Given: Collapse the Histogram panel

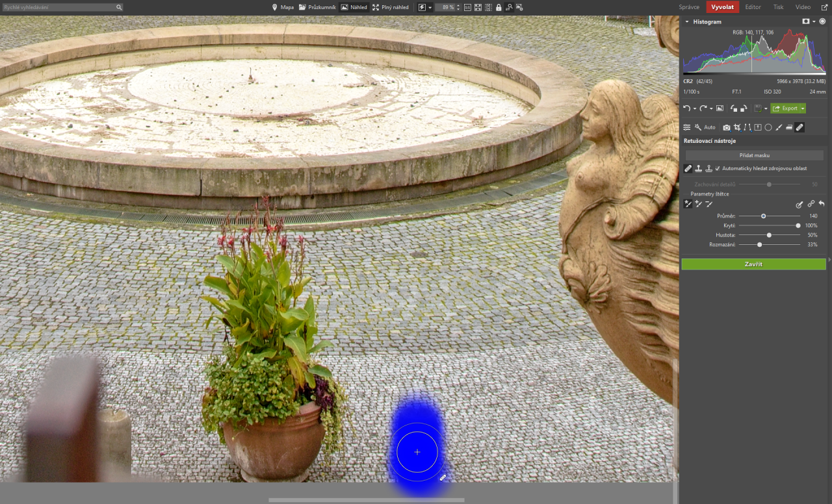Looking at the screenshot, I should click(x=687, y=21).
